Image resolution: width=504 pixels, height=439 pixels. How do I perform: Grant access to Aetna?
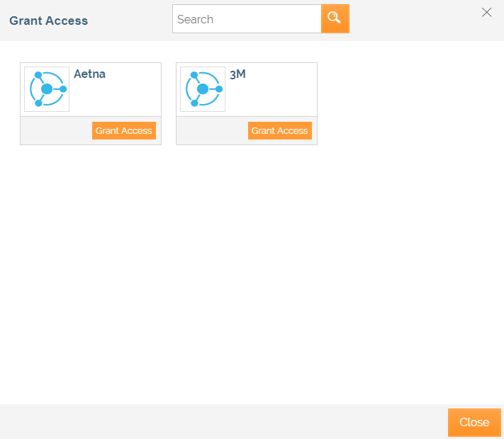[123, 131]
